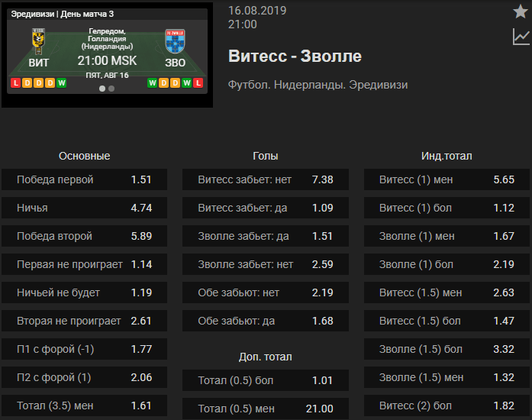This screenshot has width=532, height=420.
Task: Click Zwolle's red L form badge
Action: pyautogui.click(x=198, y=82)
